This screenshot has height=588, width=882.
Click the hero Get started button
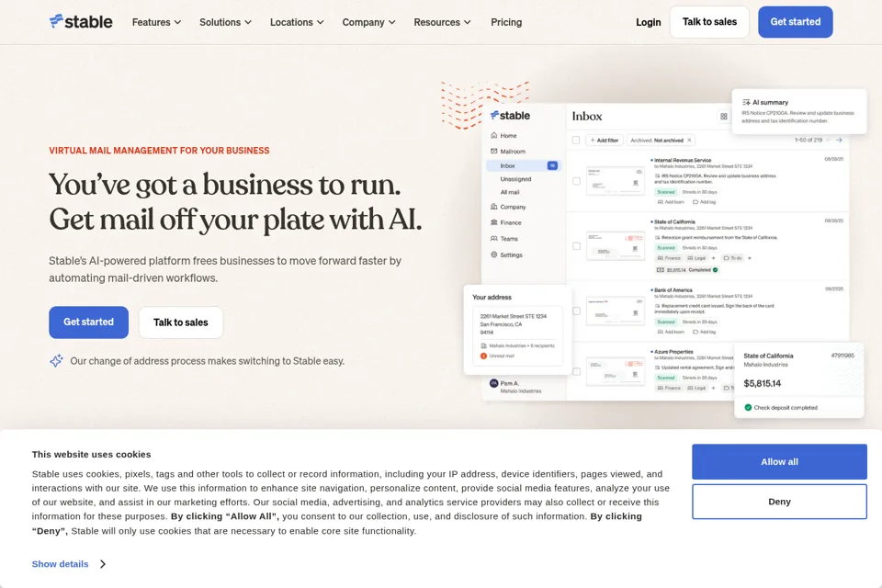88,322
